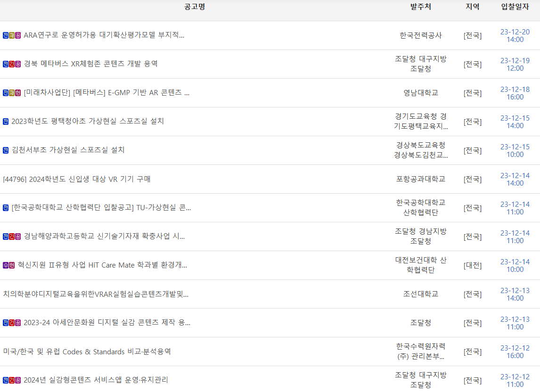Viewport: 540px width, 392px height.
Task: Click the blue 전 badge on the 아세안문화원 row
Action: pos(6,323)
